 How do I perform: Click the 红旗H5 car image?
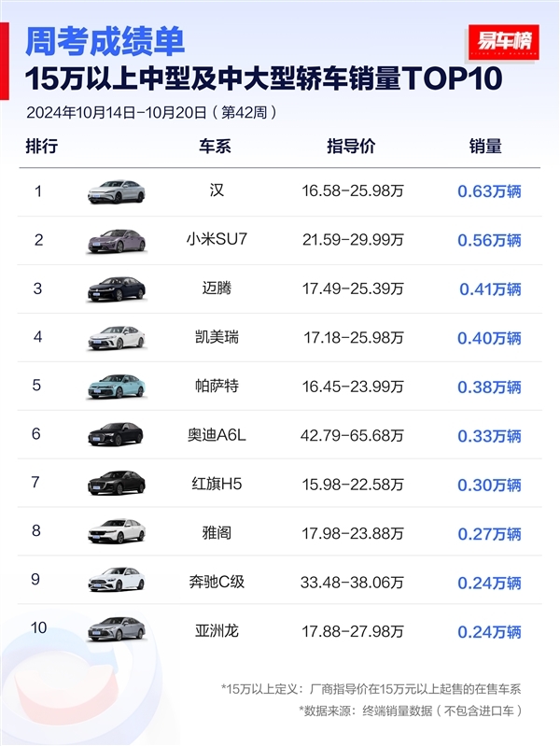point(117,484)
